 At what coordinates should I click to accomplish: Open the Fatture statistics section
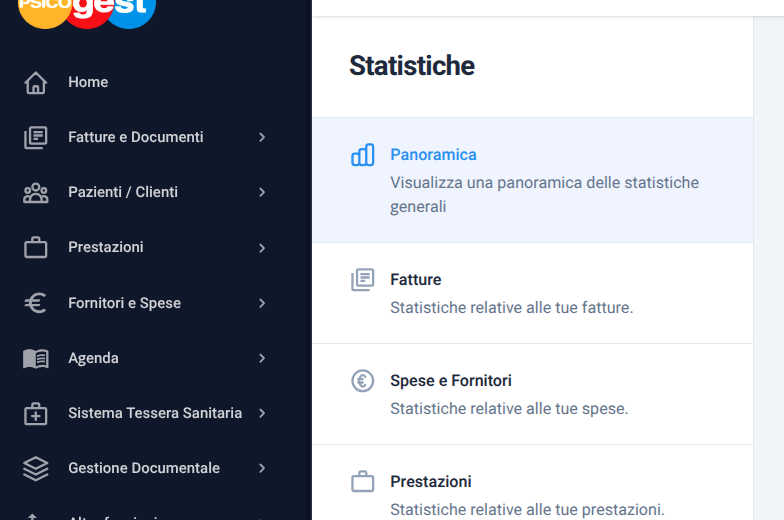[x=416, y=280]
